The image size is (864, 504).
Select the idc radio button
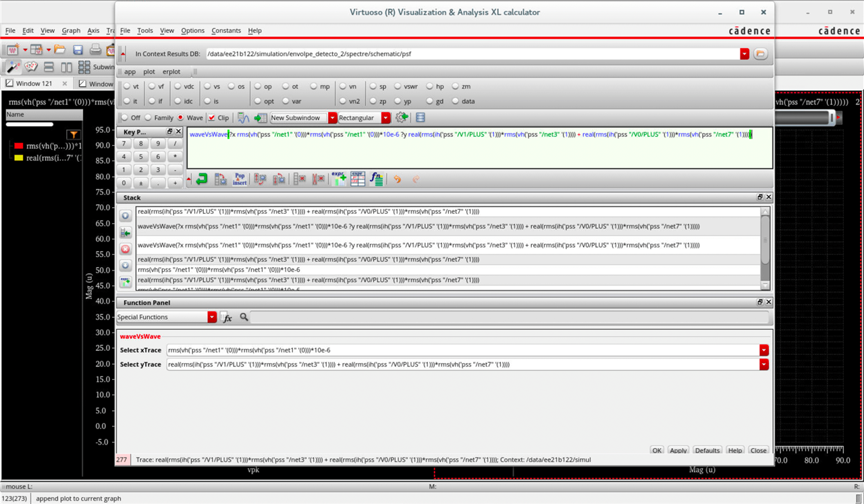click(178, 101)
